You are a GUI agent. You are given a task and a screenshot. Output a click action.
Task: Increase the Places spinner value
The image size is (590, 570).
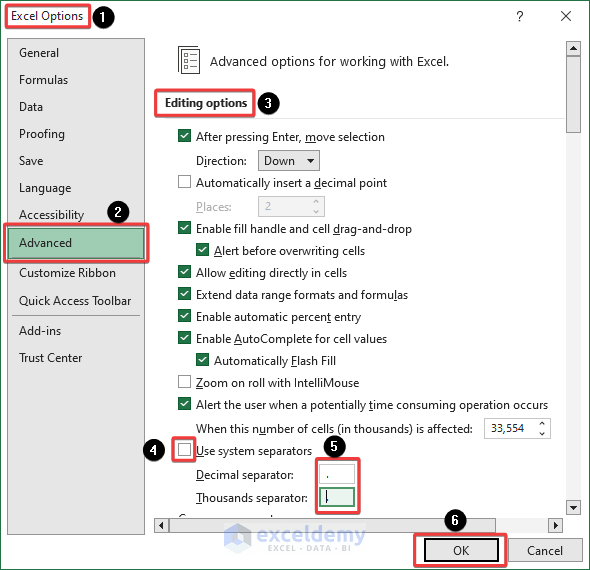click(316, 202)
